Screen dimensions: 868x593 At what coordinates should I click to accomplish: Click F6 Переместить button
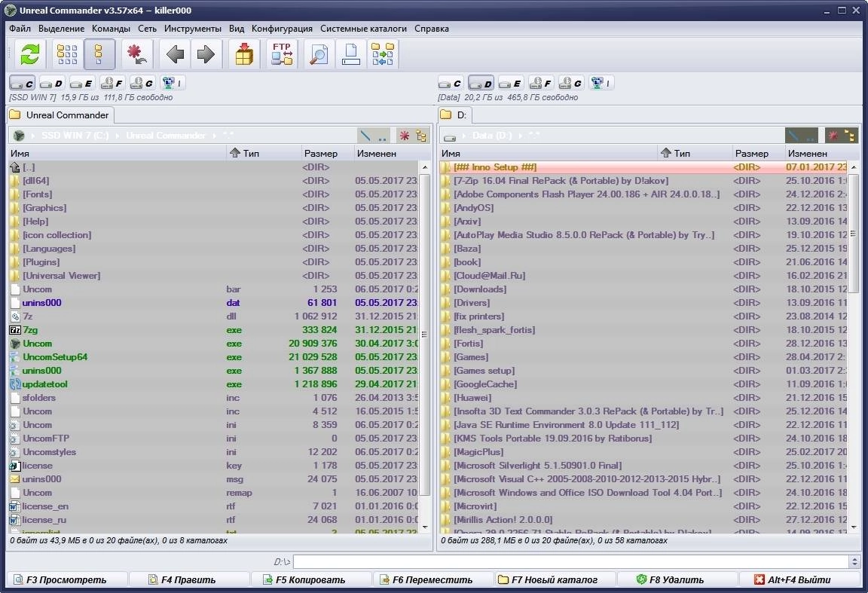click(433, 579)
